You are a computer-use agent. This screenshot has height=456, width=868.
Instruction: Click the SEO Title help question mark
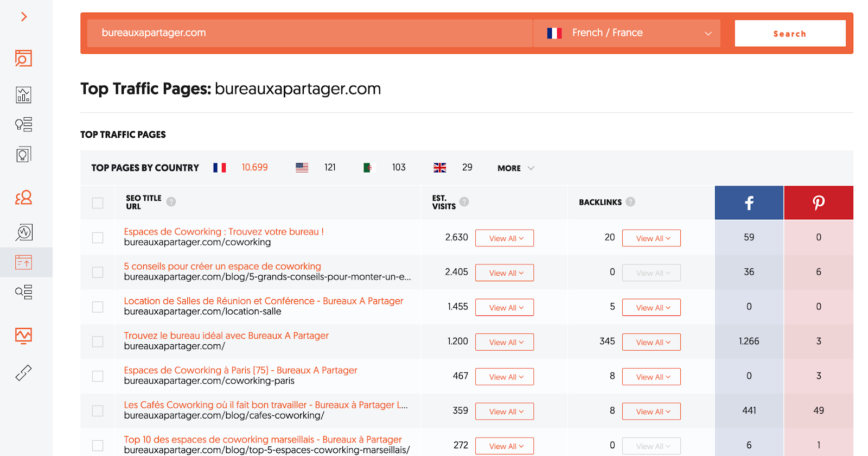coord(171,201)
